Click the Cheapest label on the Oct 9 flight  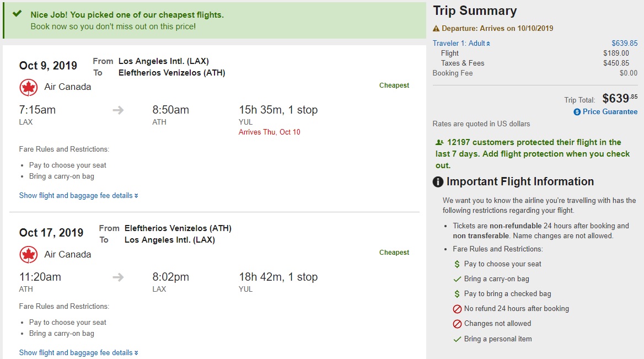394,85
